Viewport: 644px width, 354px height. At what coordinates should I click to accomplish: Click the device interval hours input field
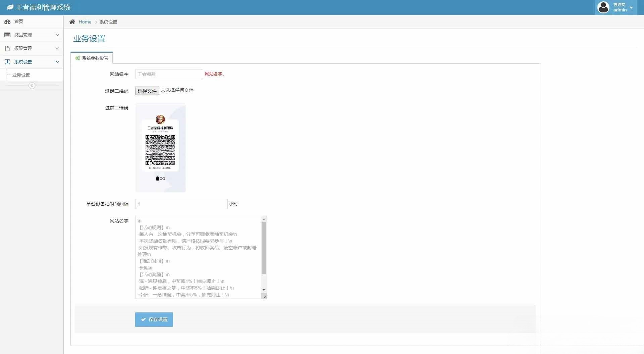(181, 204)
